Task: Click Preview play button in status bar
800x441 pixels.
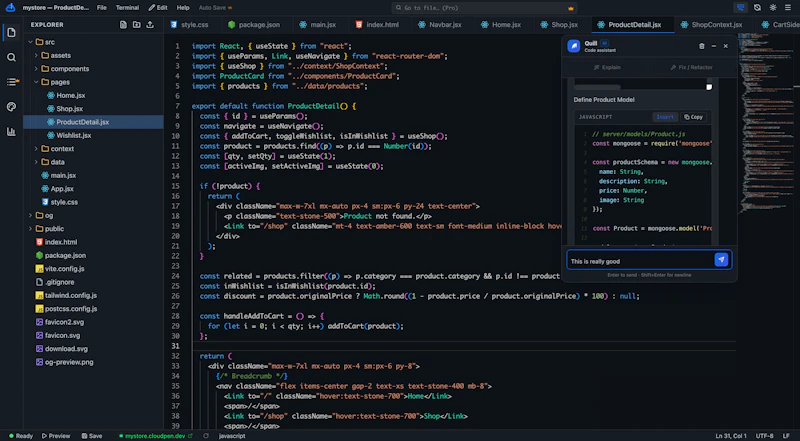Action: 56,436
